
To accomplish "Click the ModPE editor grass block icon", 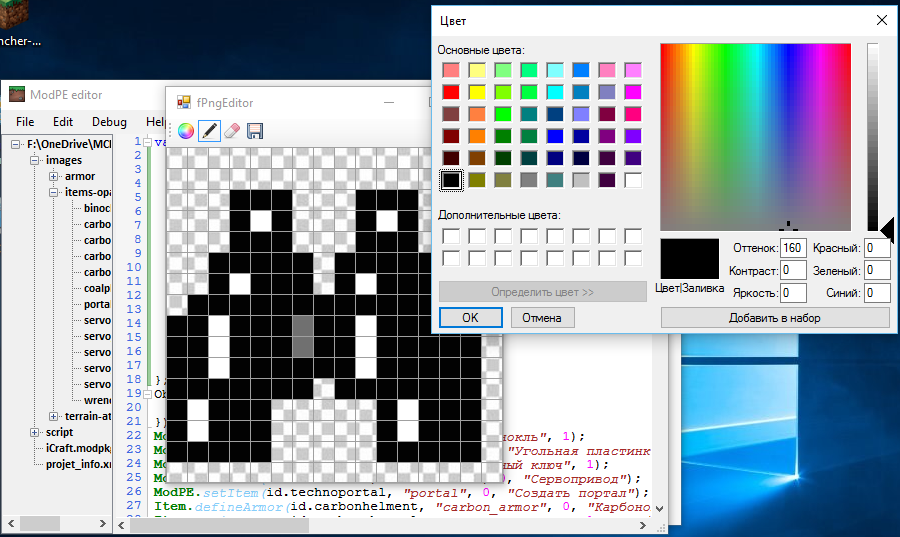I will click(x=16, y=95).
